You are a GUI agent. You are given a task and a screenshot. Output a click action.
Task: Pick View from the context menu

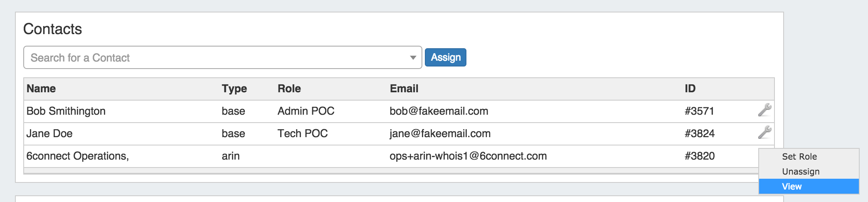click(x=792, y=187)
